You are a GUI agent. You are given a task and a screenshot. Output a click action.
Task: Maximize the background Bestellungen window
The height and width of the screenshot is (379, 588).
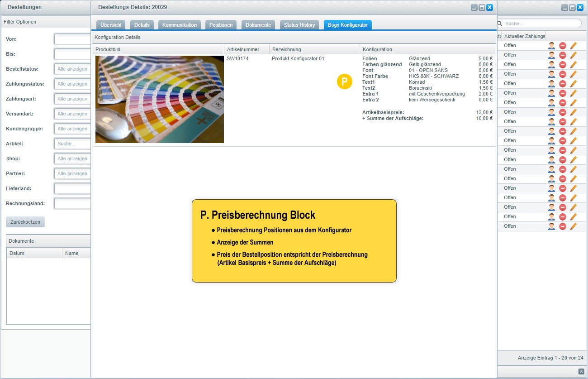[572, 7]
